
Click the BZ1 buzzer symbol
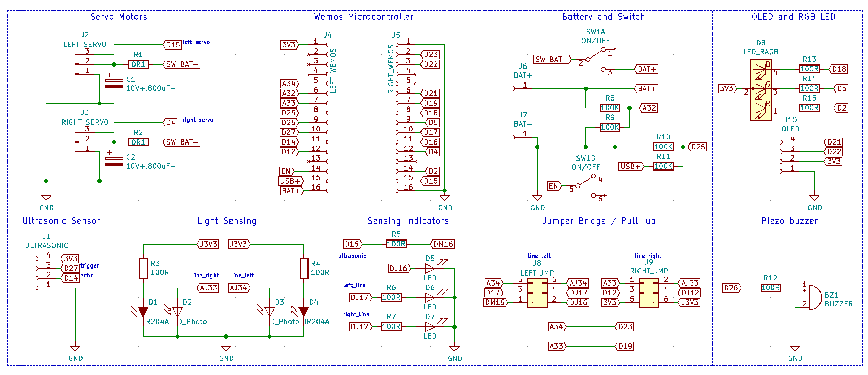[814, 297]
